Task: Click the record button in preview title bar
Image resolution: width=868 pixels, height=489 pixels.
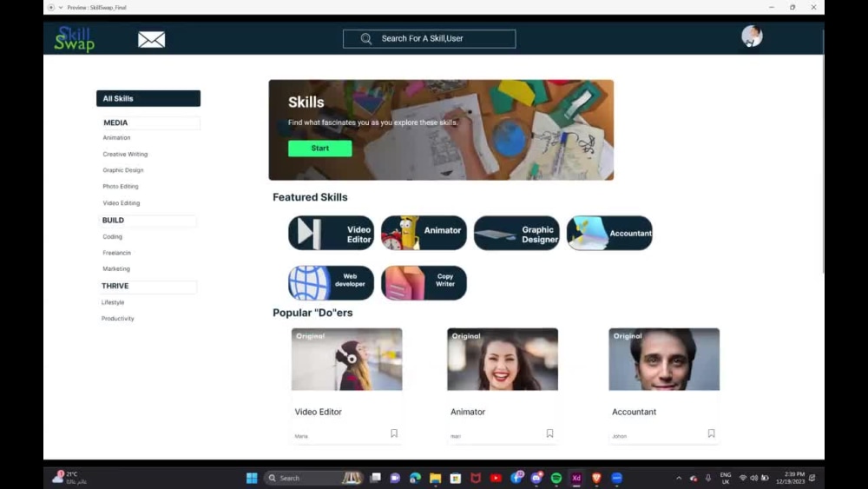Action: tap(51, 7)
